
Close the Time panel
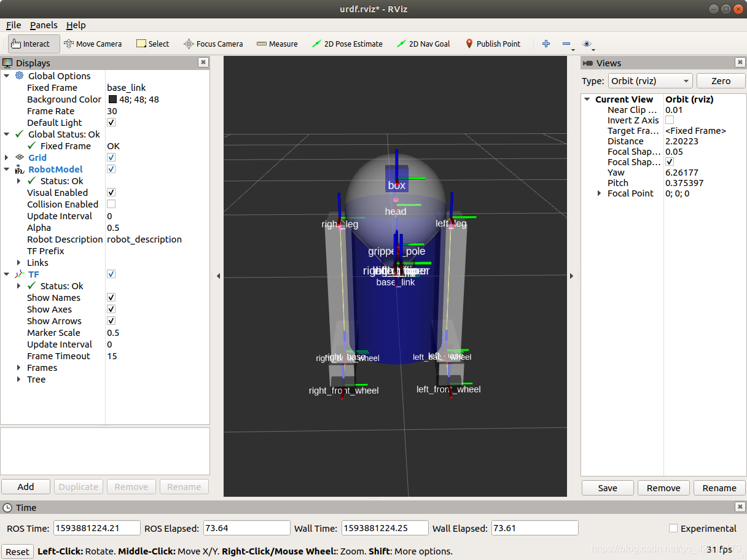pos(740,507)
